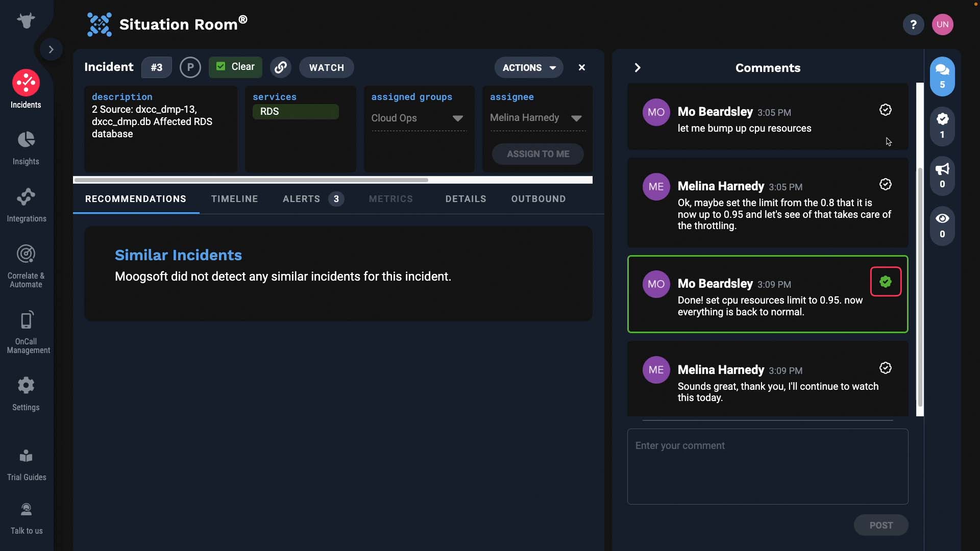This screenshot has width=980, height=551.
Task: Mark 'let me bump up cpu' comment as resolving step
Action: click(886, 110)
